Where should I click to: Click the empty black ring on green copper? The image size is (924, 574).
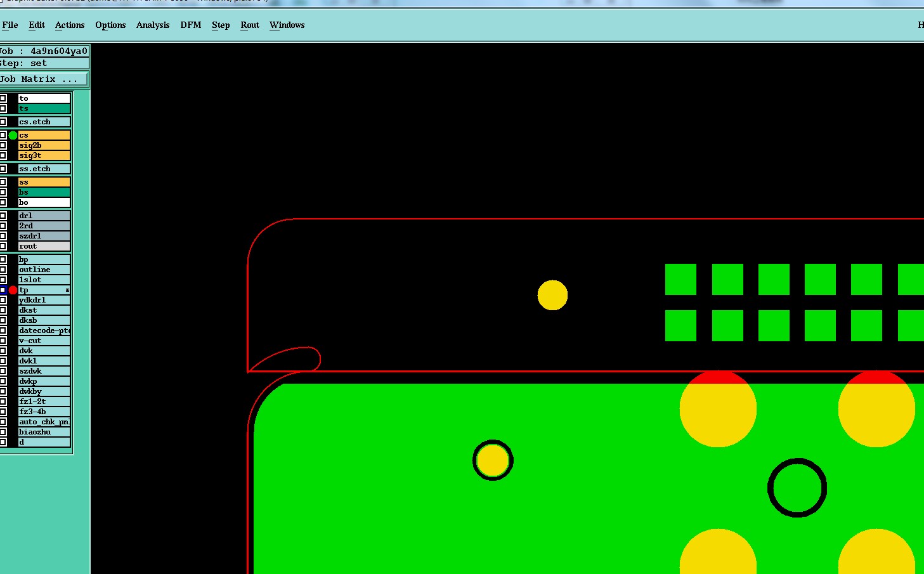point(797,488)
